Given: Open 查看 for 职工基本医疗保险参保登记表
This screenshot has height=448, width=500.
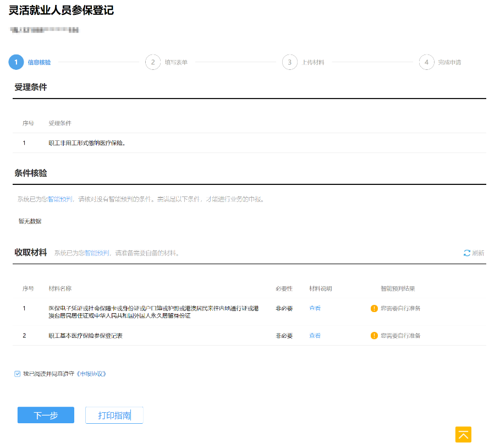Looking at the screenshot, I should click(x=315, y=336).
